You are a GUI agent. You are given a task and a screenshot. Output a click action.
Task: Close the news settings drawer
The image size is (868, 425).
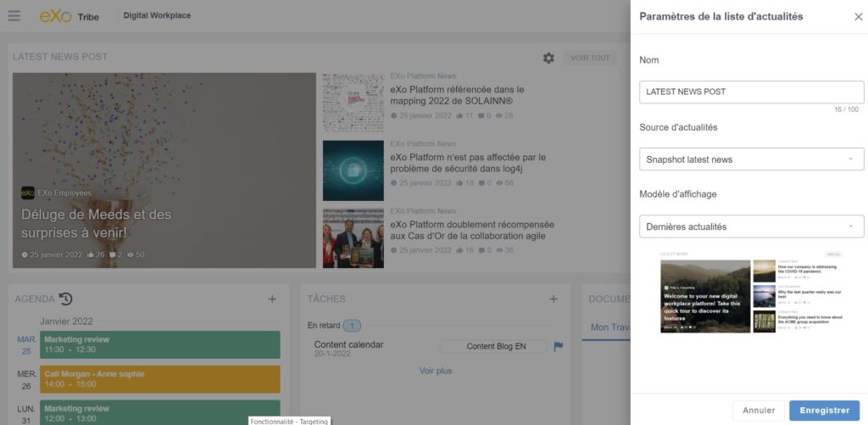tap(858, 16)
